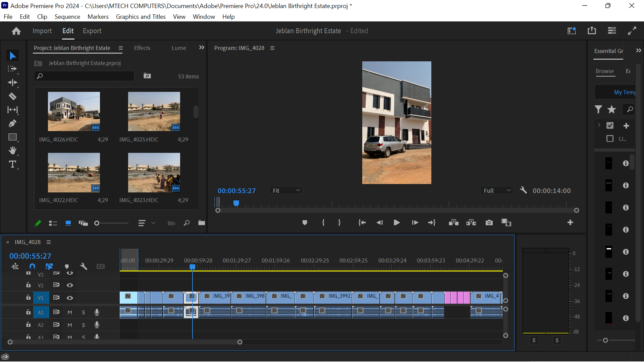Step forward one frame

click(415, 223)
